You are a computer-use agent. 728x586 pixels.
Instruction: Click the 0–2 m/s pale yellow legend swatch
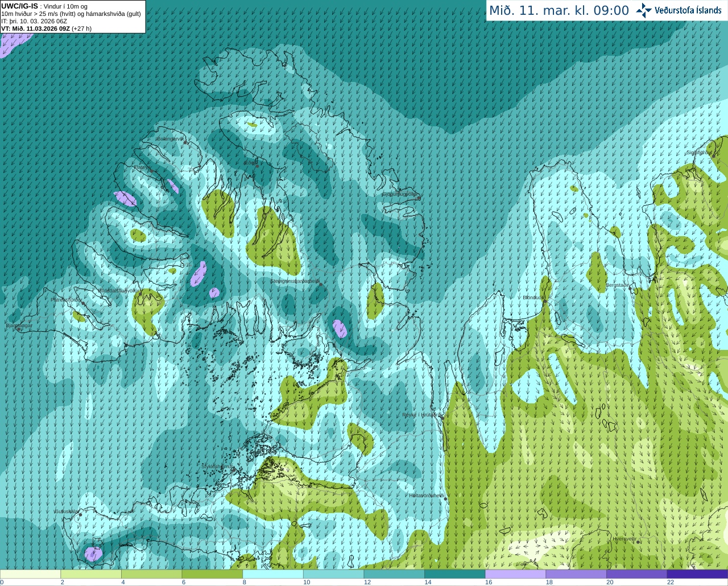coord(31,574)
